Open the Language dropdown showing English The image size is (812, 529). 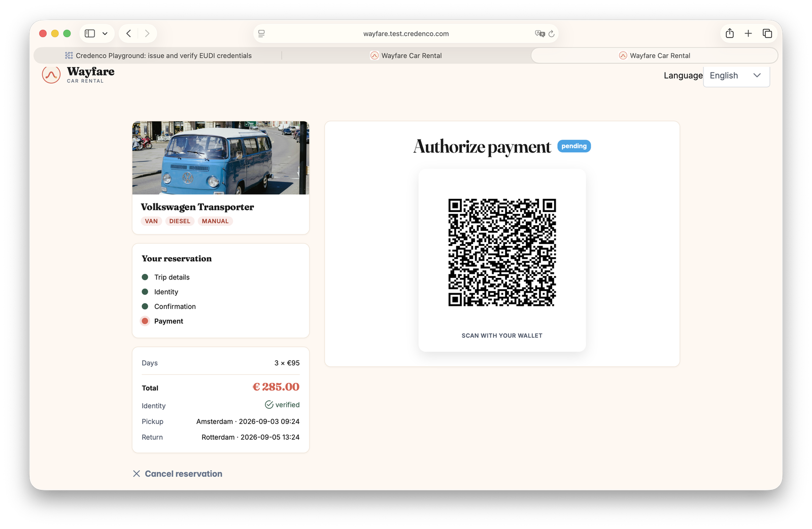736,76
